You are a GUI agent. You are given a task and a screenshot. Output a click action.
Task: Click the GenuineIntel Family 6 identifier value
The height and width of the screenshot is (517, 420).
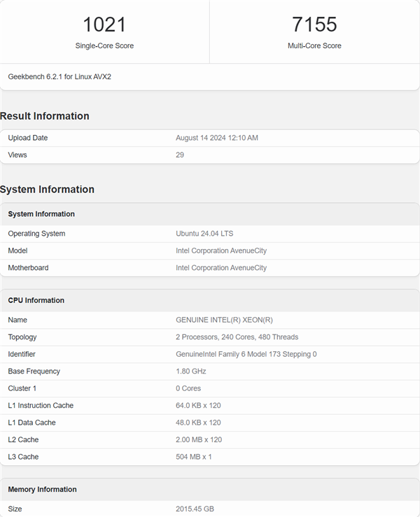246,354
